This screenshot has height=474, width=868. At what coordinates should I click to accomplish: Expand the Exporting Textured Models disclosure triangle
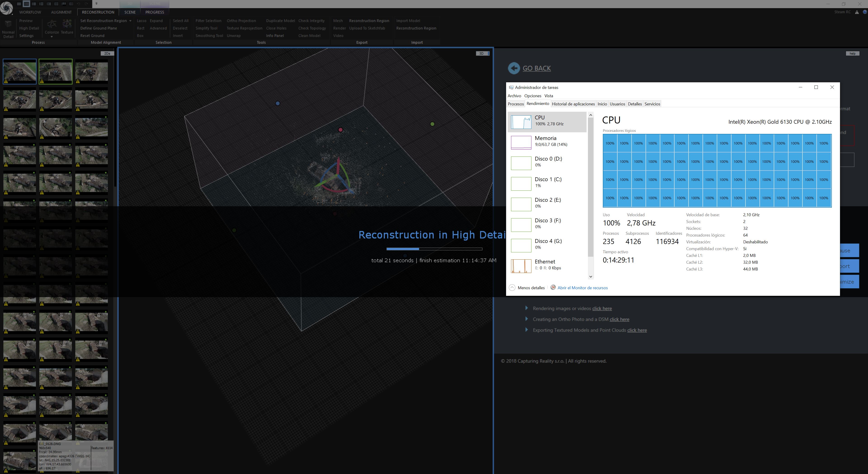526,330
